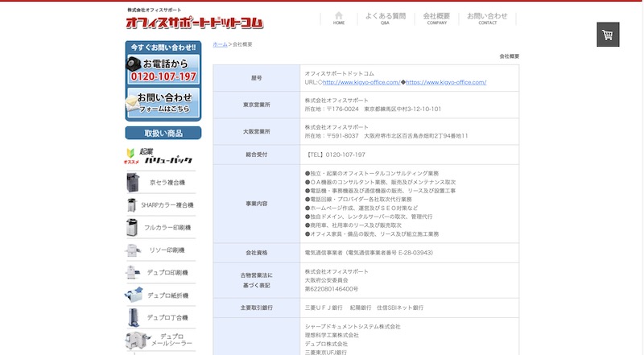This screenshot has height=355, width=644.
Task: Click 商用車、社用車のリース及び販売取次 line
Action: (x=353, y=225)
